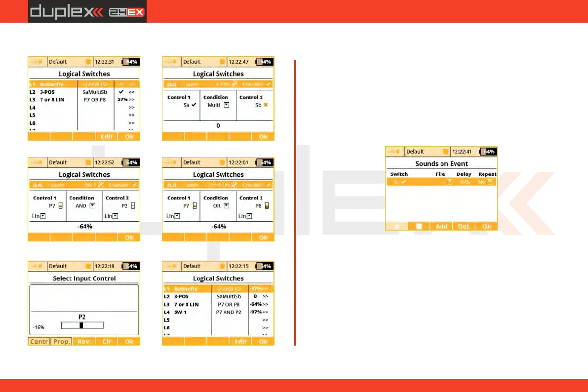Click the battery icon beside 12:22:41 in Sounds on Event
This screenshot has width=588, height=392.
(488, 152)
